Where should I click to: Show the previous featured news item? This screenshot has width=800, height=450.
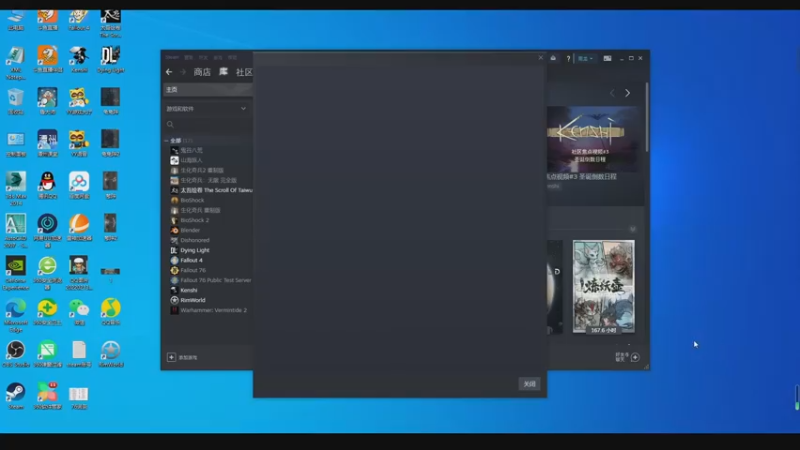coord(612,93)
